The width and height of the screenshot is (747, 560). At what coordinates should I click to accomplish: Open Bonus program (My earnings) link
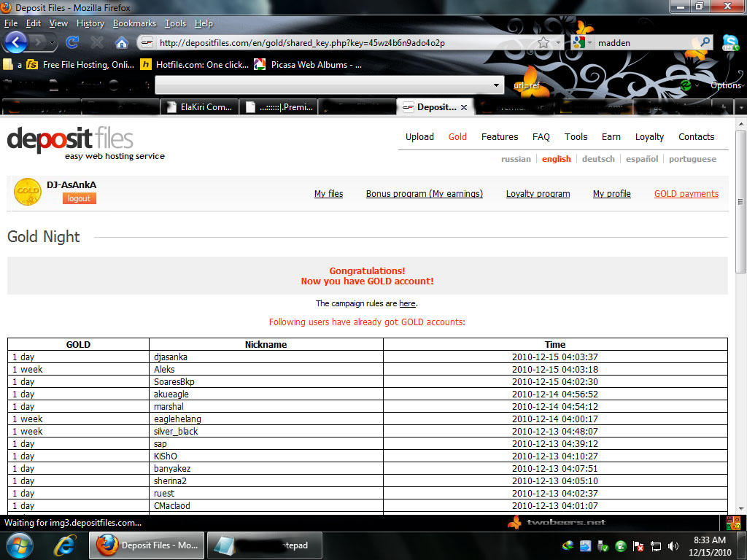425,194
